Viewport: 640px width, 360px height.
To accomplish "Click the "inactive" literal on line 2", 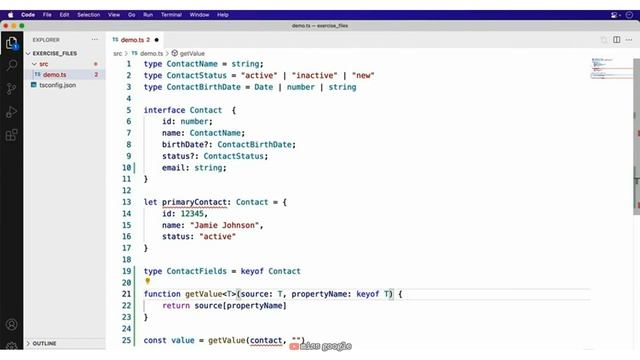I will (314, 76).
